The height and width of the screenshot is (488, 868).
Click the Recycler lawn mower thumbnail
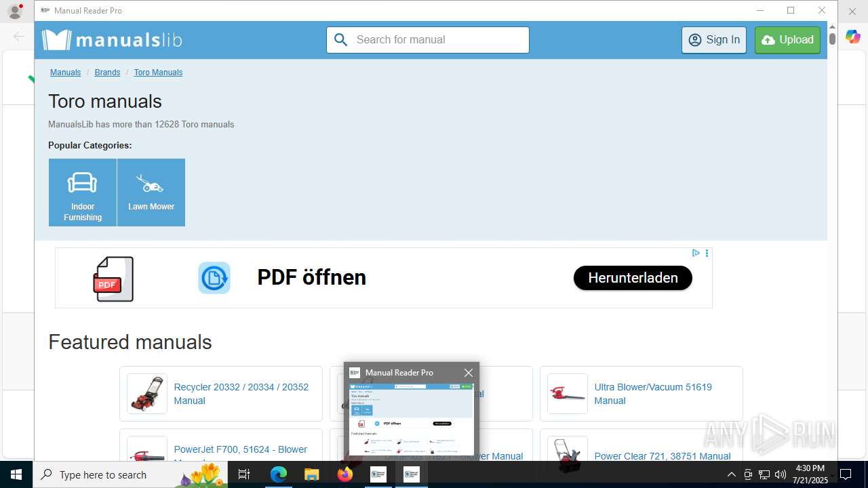click(x=147, y=394)
